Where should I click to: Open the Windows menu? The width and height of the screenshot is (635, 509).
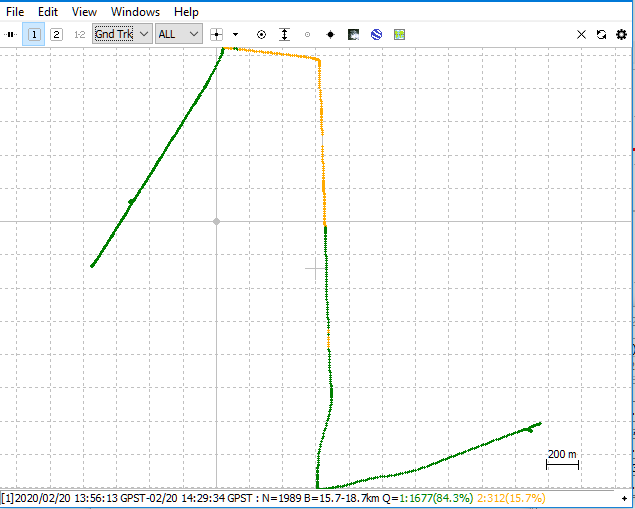135,12
